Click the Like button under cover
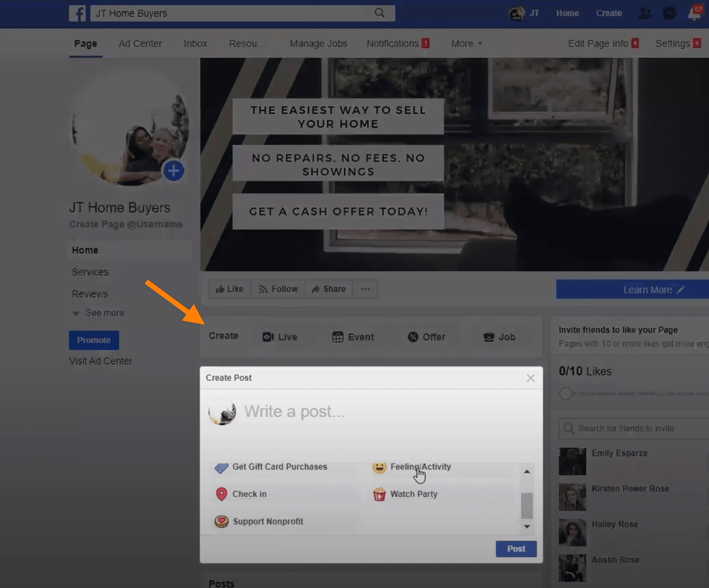The width and height of the screenshot is (709, 588). [x=230, y=289]
